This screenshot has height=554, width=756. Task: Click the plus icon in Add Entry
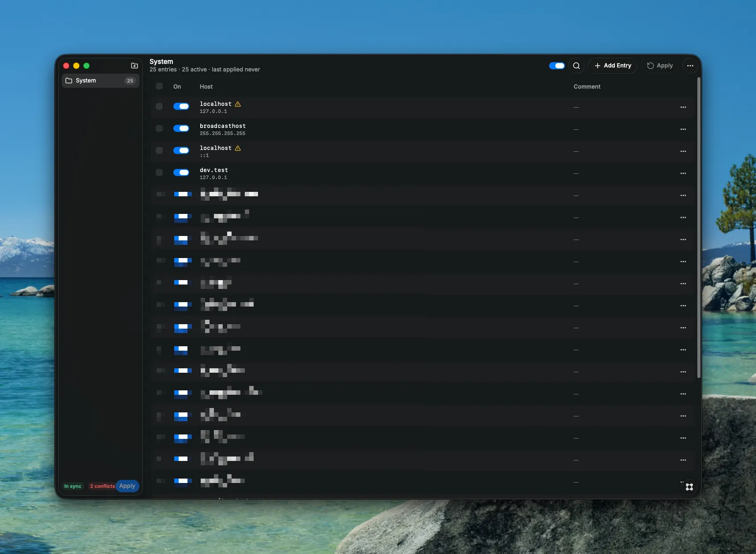[598, 66]
